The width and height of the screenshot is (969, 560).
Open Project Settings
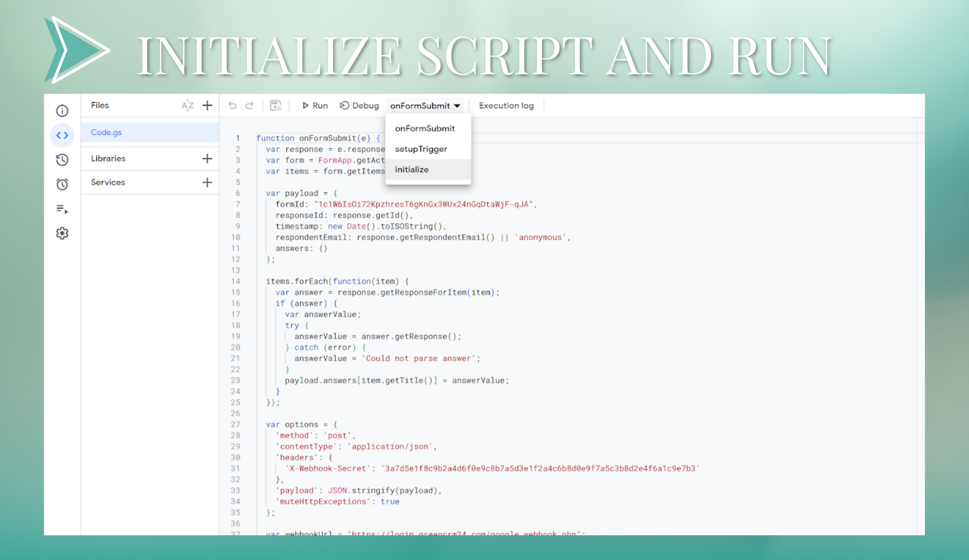coord(62,233)
